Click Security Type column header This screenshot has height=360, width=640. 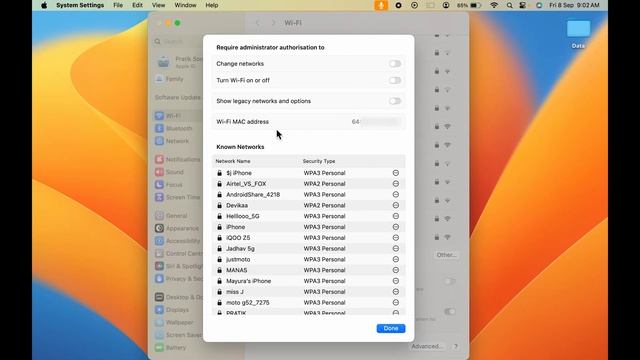(319, 161)
